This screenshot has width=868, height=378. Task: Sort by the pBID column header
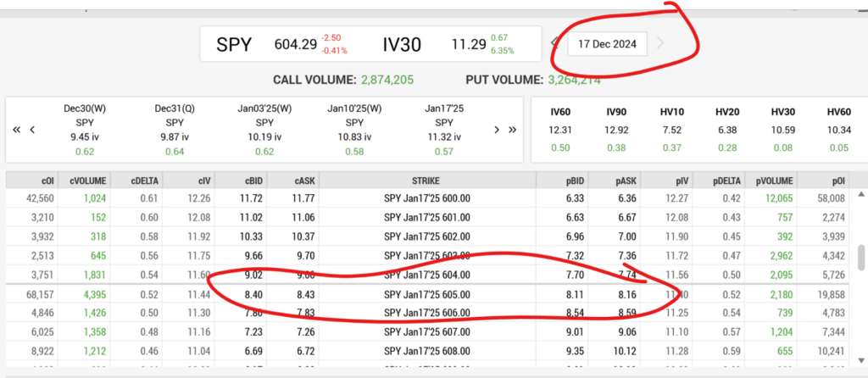[x=562, y=181]
